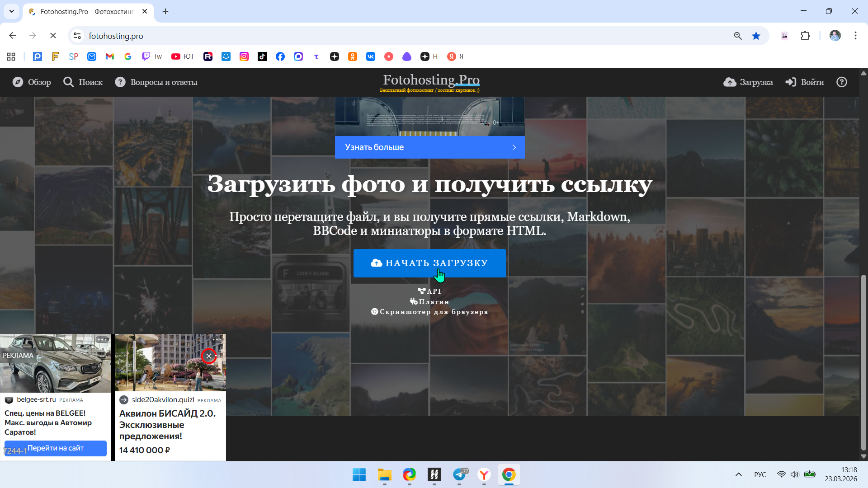Screen dimensions: 868x488
Task: Open Вопросы и ответы page
Action: (x=156, y=82)
